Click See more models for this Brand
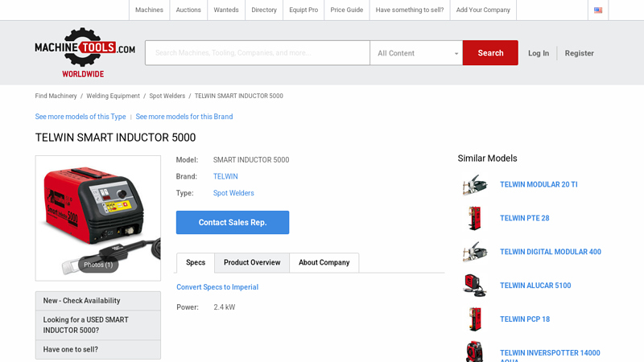 point(184,117)
